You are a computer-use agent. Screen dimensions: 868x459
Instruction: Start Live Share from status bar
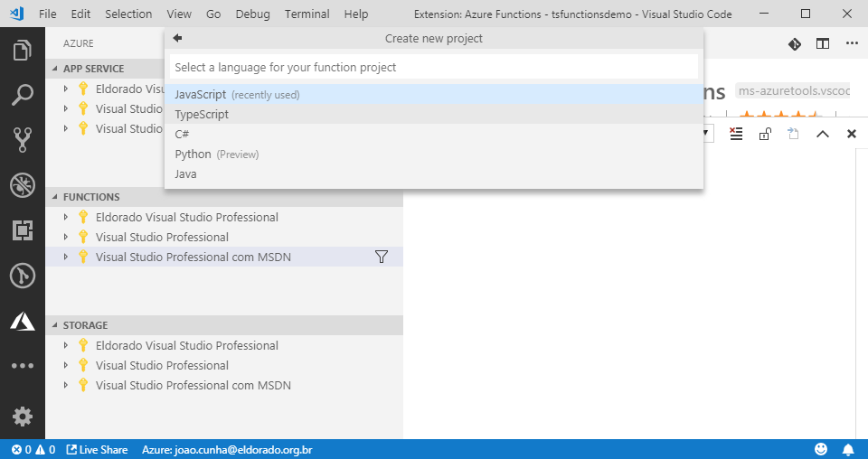(97, 450)
